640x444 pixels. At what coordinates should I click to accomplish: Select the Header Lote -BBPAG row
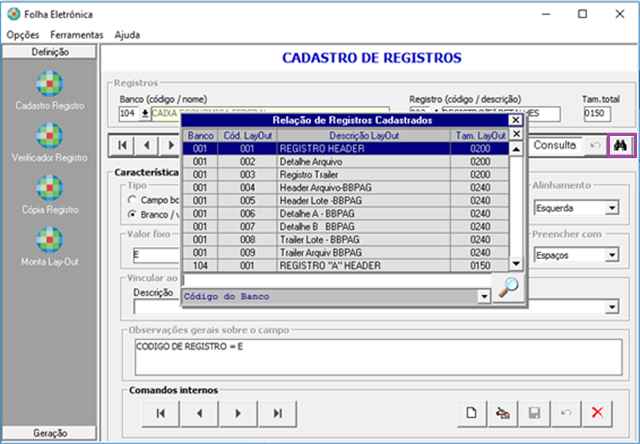point(346,201)
